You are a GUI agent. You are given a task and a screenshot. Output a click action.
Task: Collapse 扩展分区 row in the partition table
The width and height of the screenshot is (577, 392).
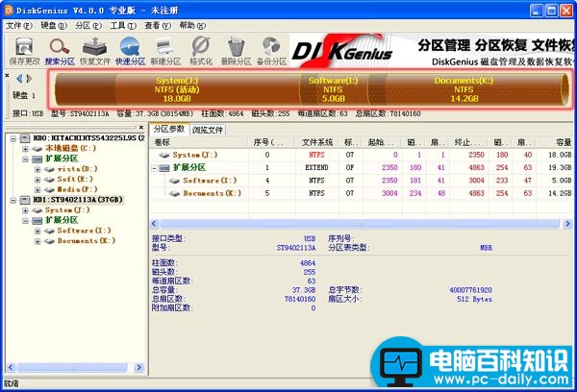[155, 168]
